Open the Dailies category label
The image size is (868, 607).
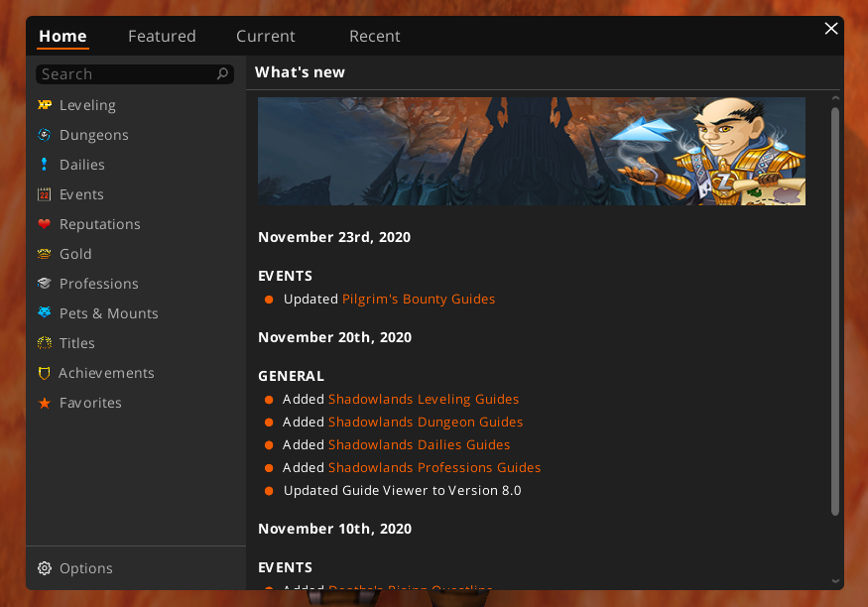tap(82, 165)
